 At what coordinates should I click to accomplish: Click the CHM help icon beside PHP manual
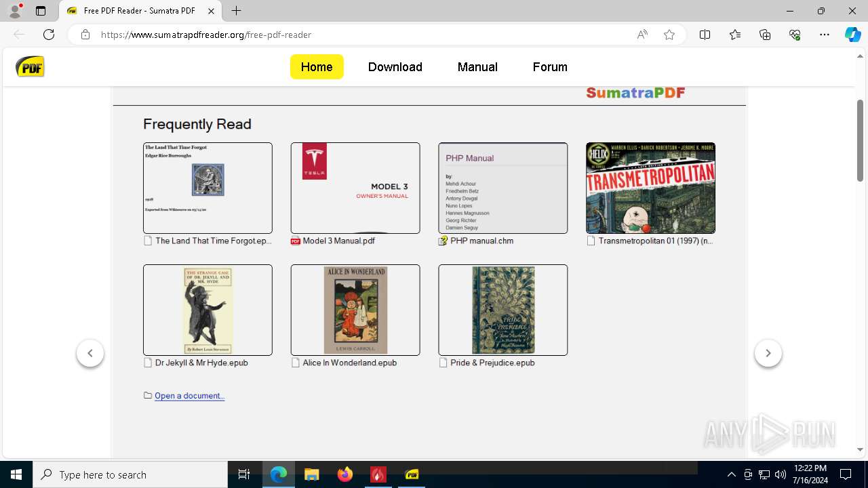pos(443,241)
